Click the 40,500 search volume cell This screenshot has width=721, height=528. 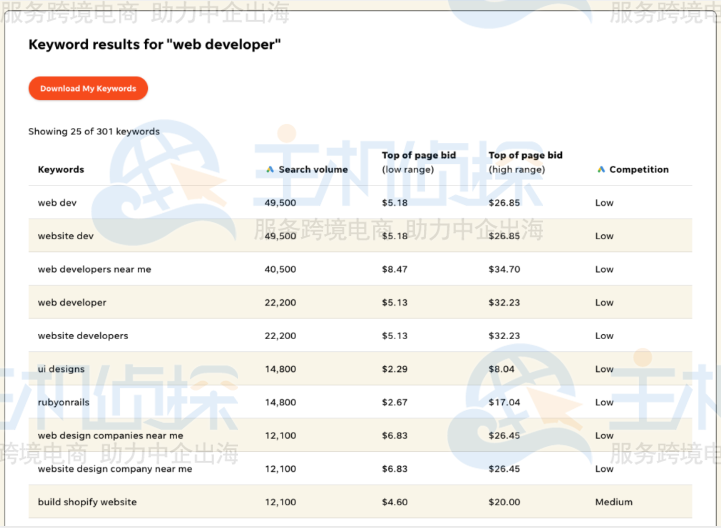[x=280, y=269]
